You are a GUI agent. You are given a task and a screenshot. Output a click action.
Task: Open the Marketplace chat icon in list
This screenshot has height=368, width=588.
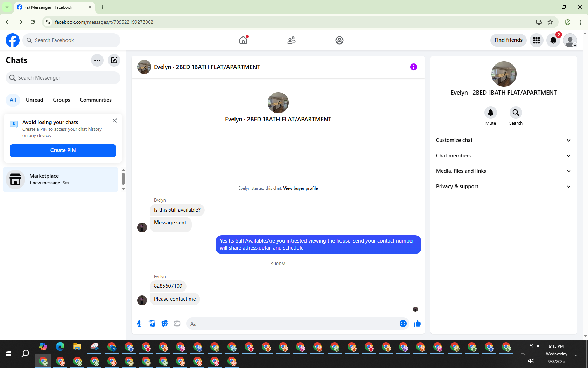pos(15,179)
